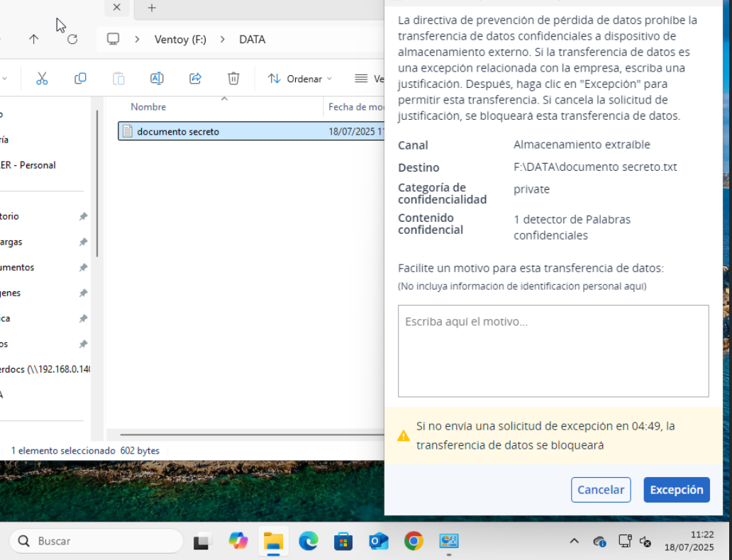Refresh the current folder view

tap(72, 39)
